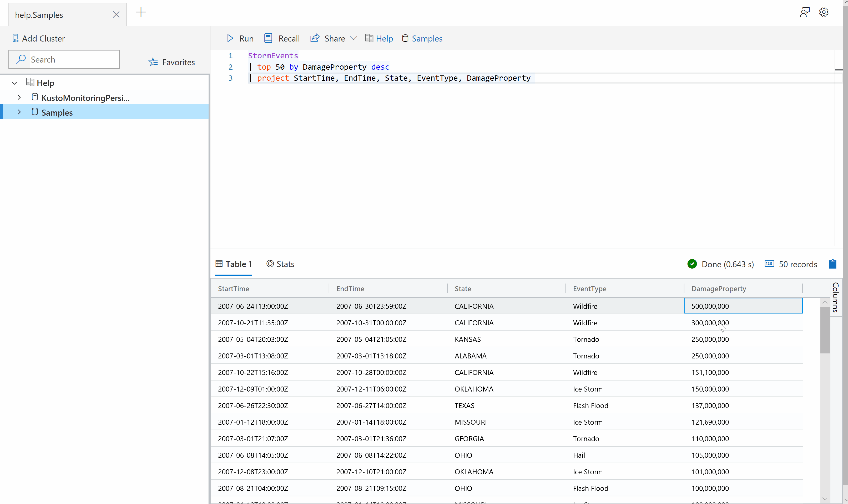Click the Recall query icon

pos(268,38)
